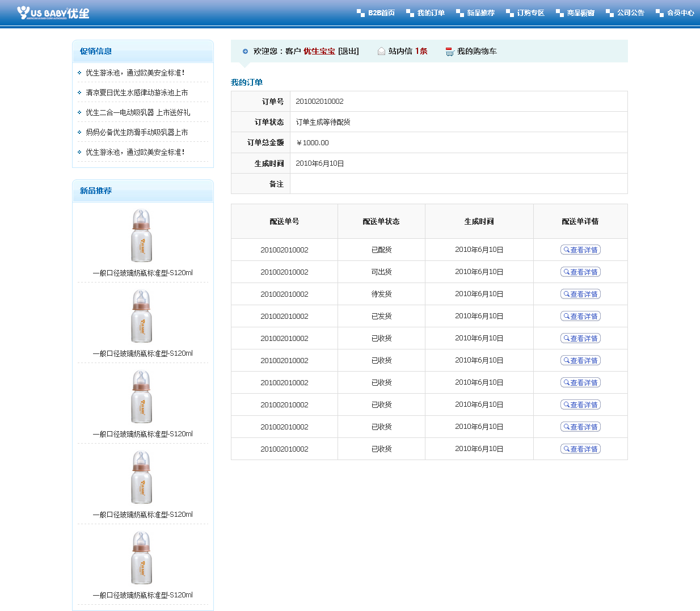
Task: Click the square icon beside 会员中心
Action: pyautogui.click(x=659, y=13)
